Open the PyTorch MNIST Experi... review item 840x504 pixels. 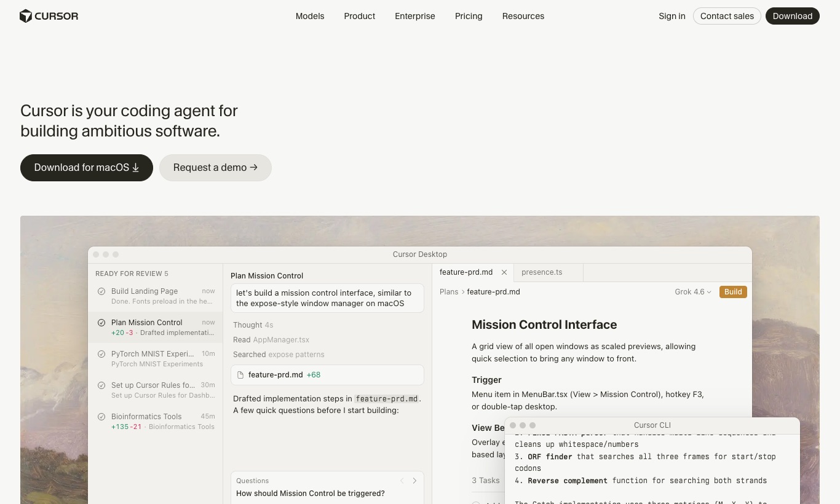tap(156, 359)
